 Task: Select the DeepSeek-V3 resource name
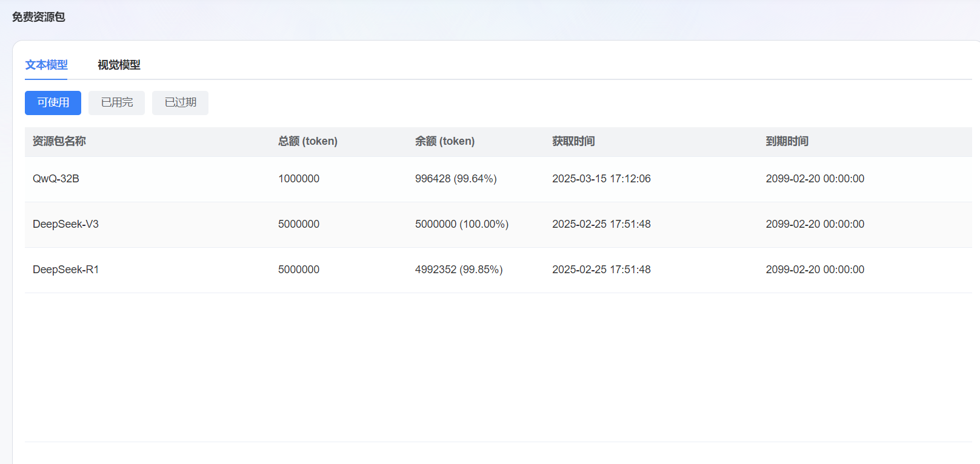point(65,224)
